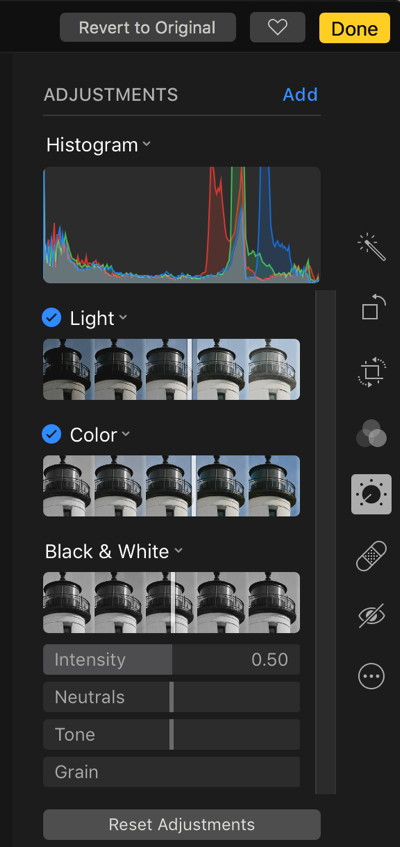Open the crop and straighten tool
The image size is (400, 847).
click(x=371, y=371)
